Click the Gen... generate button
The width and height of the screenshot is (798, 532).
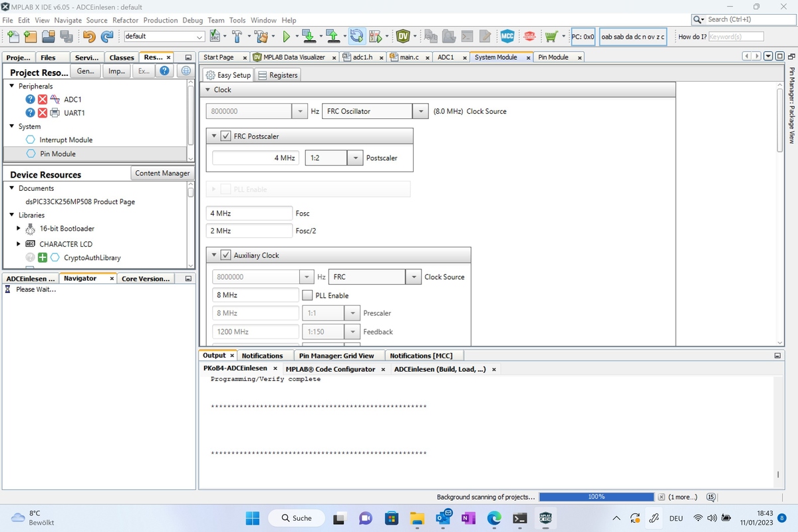click(85, 71)
